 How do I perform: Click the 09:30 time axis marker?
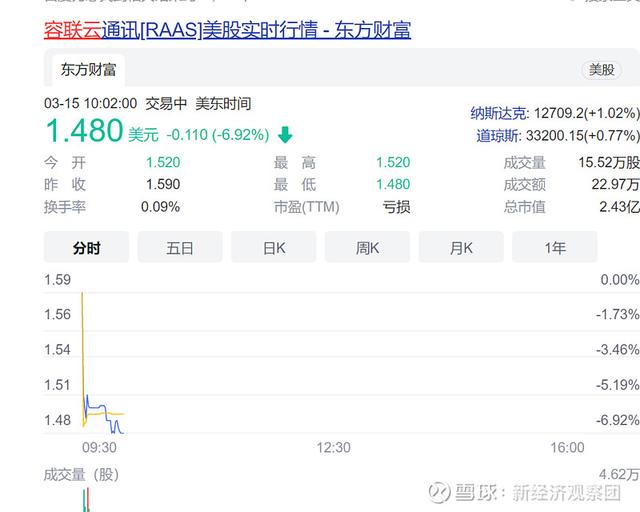pyautogui.click(x=99, y=447)
